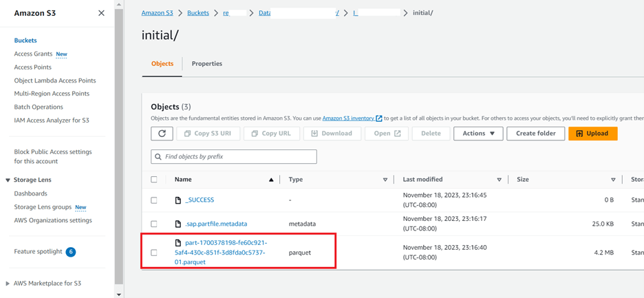Check the _SUCCESS object checkbox
644x298 pixels.
(154, 200)
